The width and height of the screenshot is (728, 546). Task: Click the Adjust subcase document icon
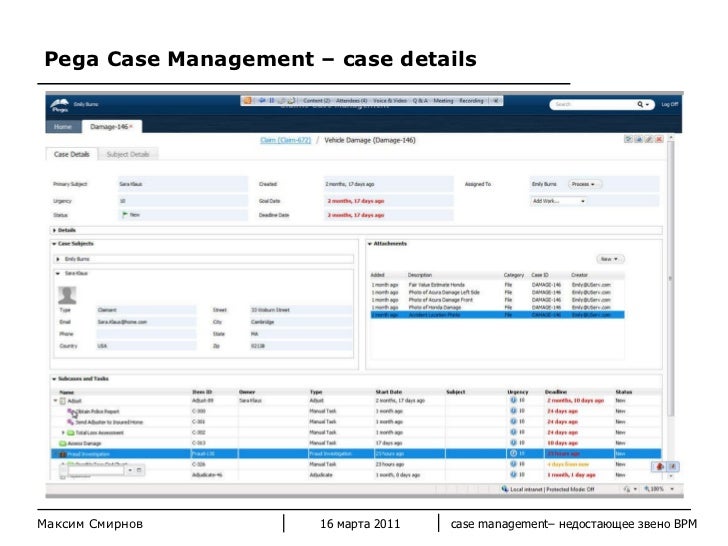pyautogui.click(x=63, y=401)
